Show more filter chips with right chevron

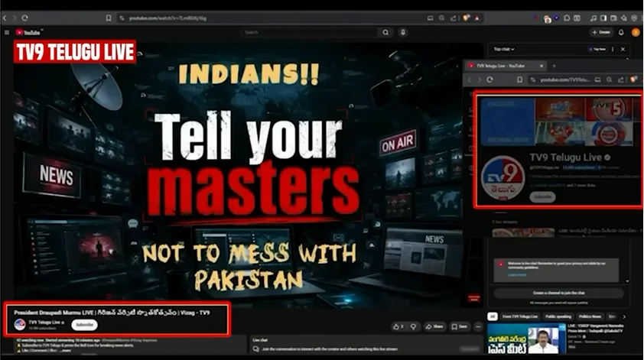click(x=624, y=316)
